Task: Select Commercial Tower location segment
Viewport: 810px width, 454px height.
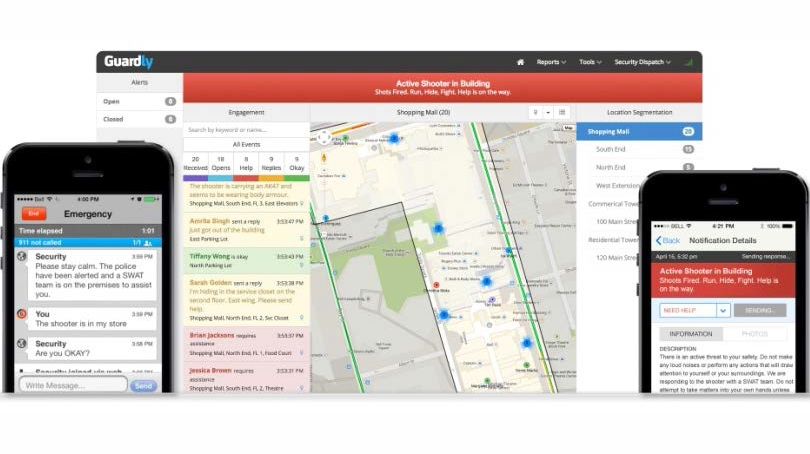Action: [x=614, y=204]
